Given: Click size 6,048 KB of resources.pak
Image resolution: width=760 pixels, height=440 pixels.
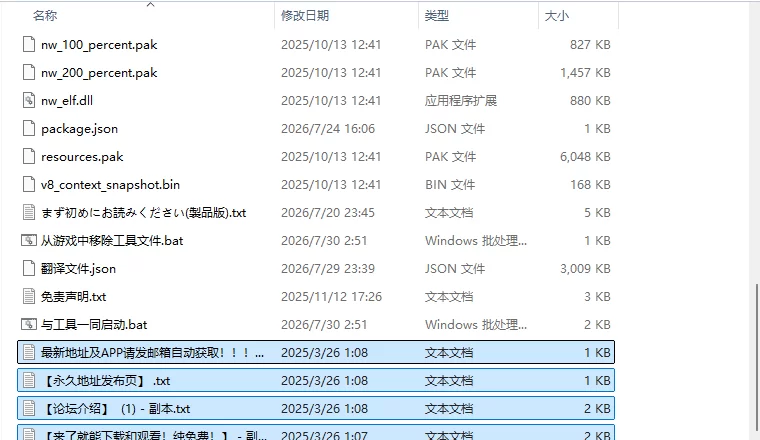Looking at the screenshot, I should click(x=585, y=157).
